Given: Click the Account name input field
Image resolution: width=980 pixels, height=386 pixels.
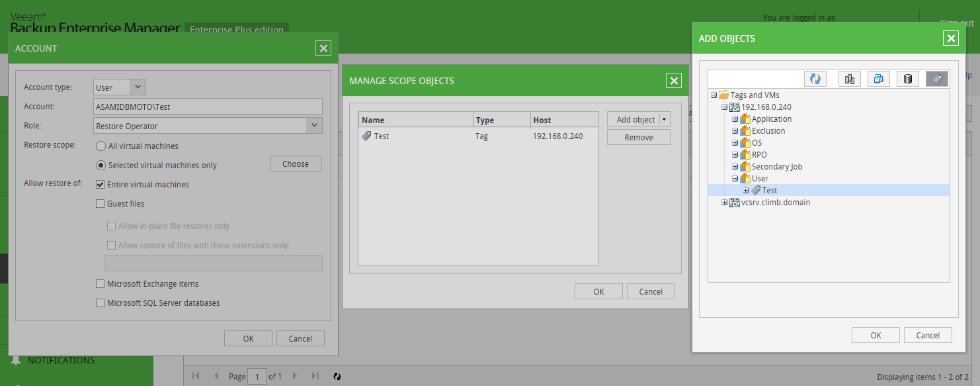Looking at the screenshot, I should pos(208,107).
